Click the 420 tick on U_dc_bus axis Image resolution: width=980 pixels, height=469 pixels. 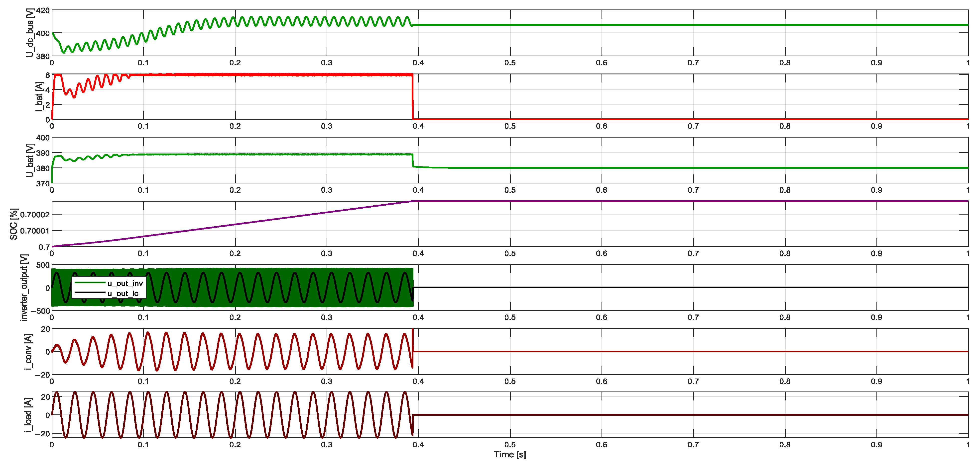click(43, 11)
